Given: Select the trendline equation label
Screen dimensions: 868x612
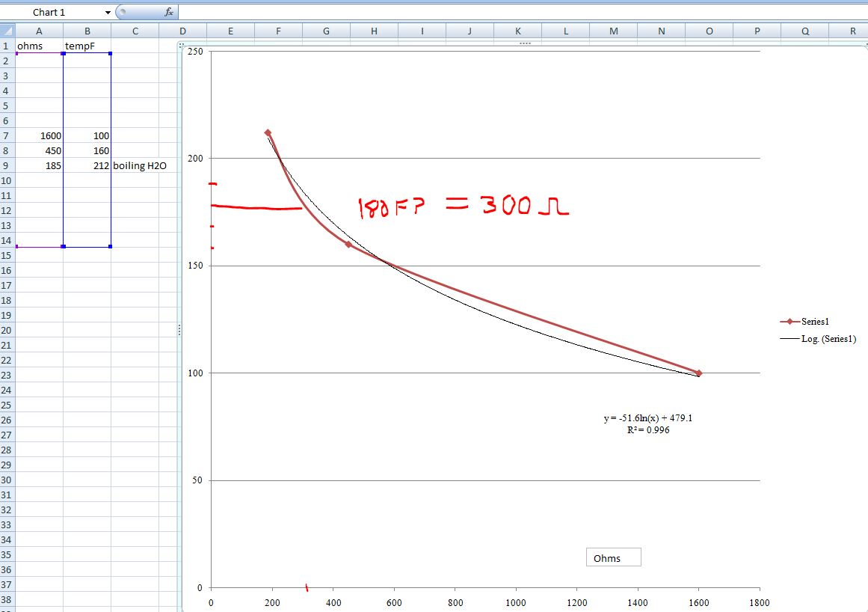Looking at the screenshot, I should tap(647, 424).
